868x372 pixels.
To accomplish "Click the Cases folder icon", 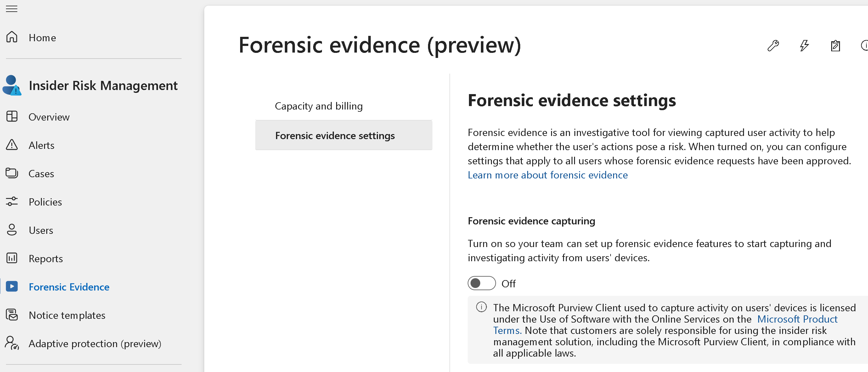I will click(12, 173).
